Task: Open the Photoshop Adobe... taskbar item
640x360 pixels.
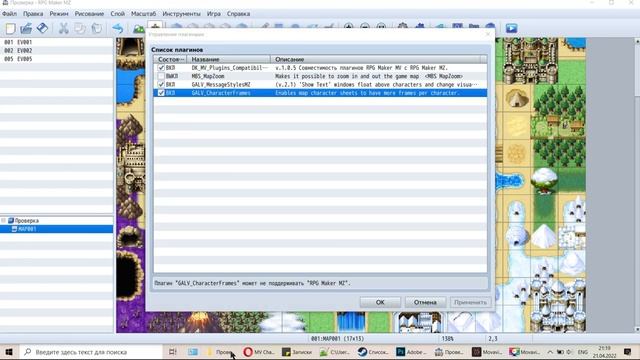Action: coord(411,352)
